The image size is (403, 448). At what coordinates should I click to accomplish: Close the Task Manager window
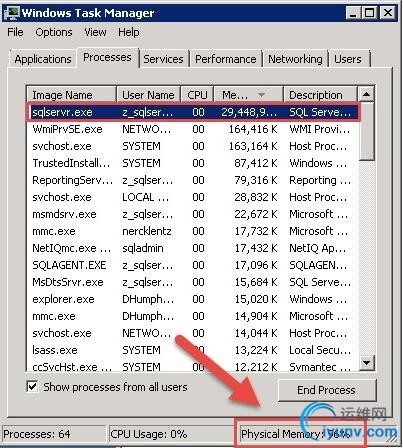(x=387, y=13)
